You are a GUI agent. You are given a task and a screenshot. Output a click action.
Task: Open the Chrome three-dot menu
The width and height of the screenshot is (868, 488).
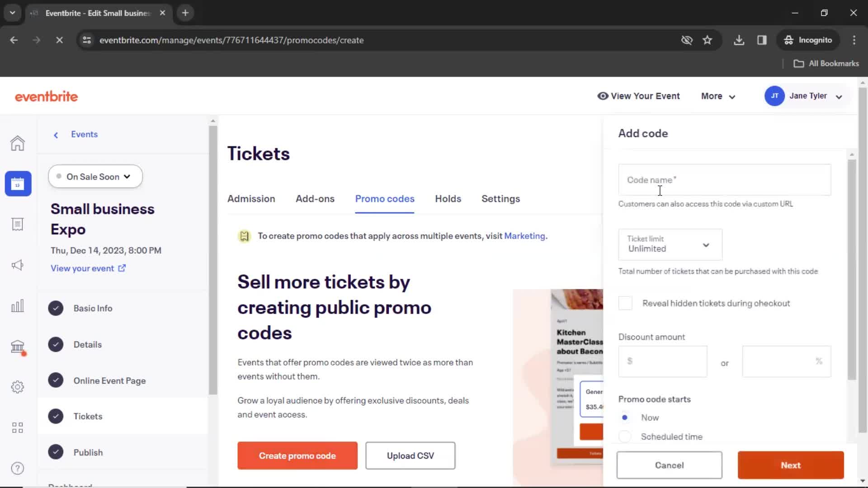pyautogui.click(x=854, y=40)
